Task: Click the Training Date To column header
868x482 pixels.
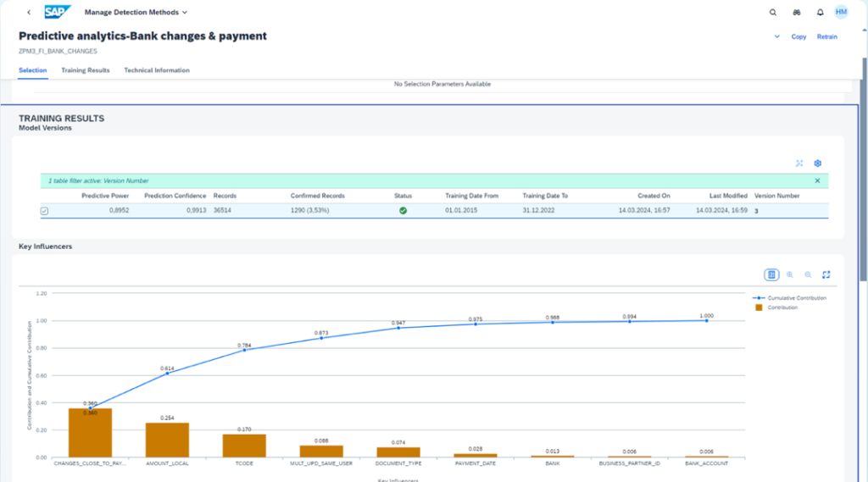Action: click(545, 196)
